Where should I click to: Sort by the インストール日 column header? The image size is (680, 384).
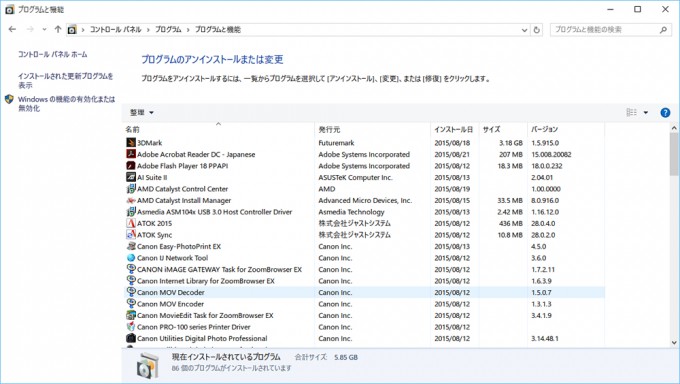(454, 129)
